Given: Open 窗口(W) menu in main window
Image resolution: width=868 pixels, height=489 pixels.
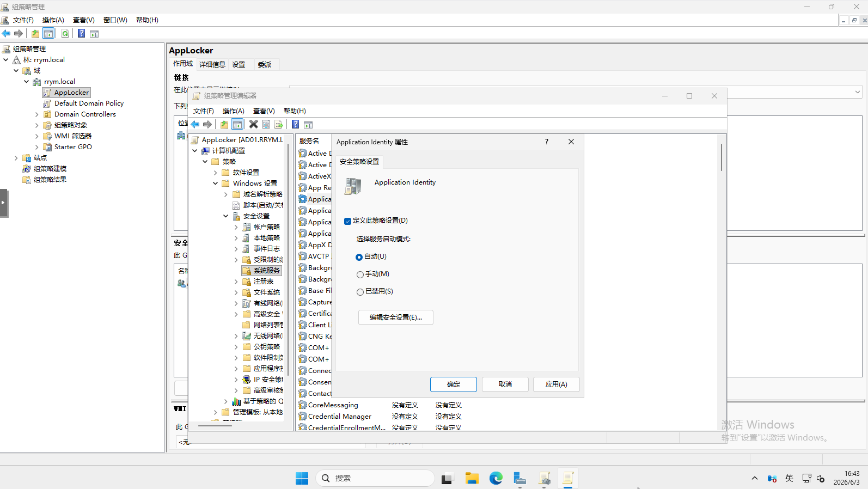Looking at the screenshot, I should (x=115, y=20).
